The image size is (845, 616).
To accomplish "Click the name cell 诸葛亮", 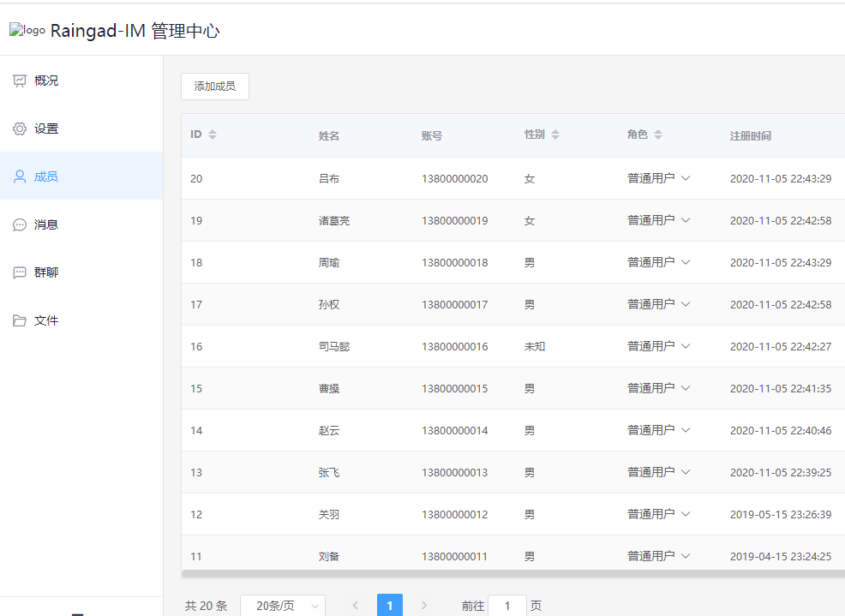I will tap(334, 221).
